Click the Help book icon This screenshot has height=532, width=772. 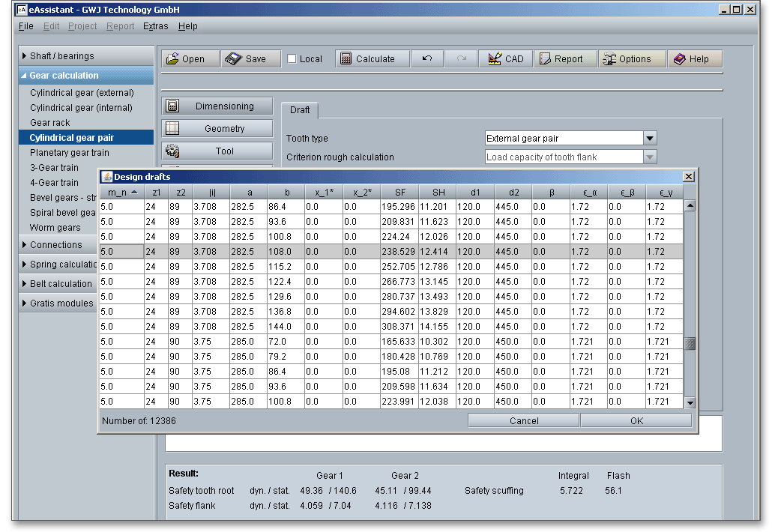[681, 59]
